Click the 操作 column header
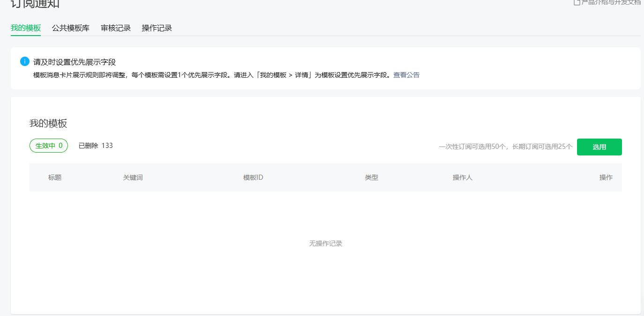644x316 pixels. click(606, 177)
